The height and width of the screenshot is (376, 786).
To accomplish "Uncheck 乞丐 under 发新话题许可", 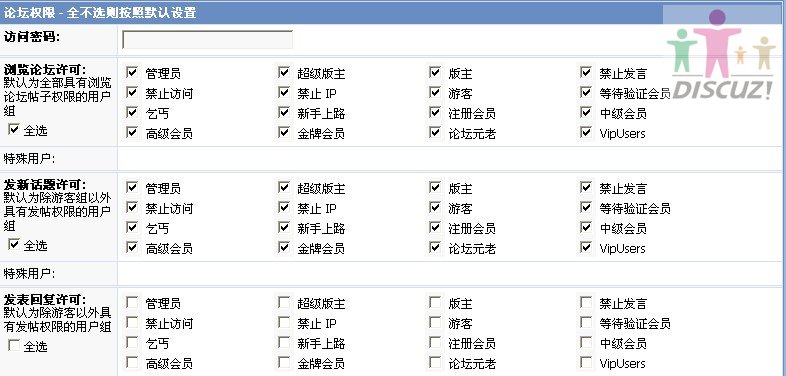I will 132,228.
